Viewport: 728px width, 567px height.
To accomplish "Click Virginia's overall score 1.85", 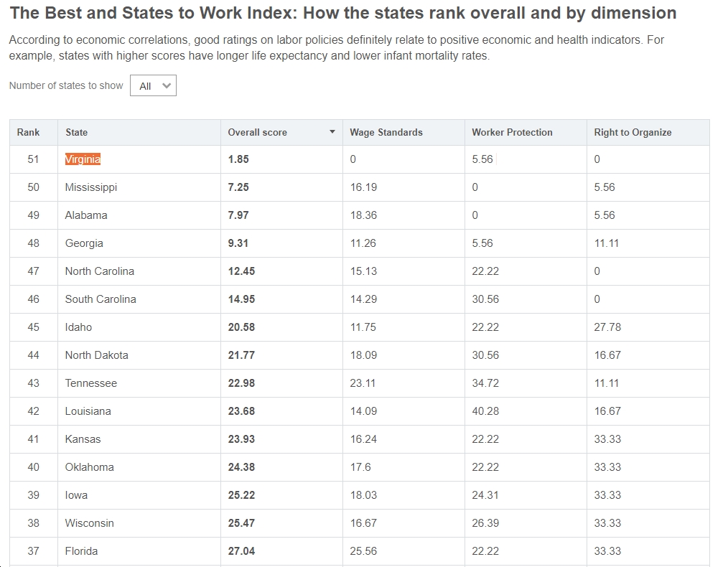I will tap(238, 159).
